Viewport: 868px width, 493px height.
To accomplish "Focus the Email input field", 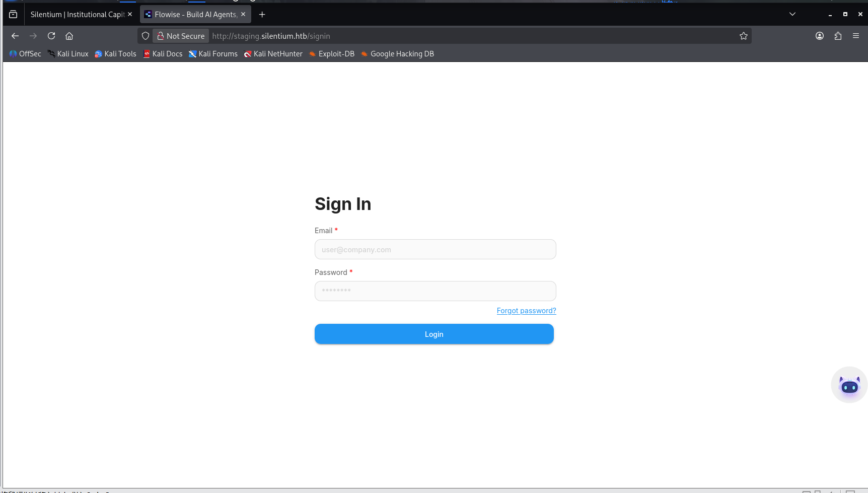I will (435, 249).
